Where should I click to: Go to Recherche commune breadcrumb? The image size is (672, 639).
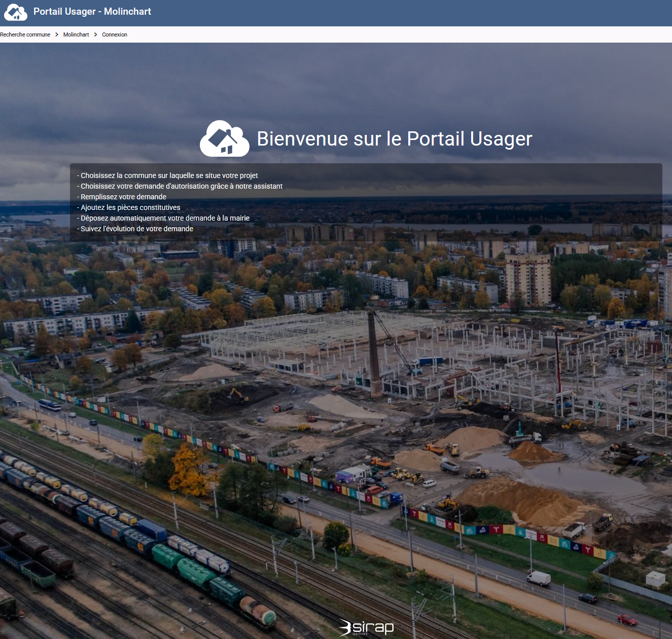[25, 34]
